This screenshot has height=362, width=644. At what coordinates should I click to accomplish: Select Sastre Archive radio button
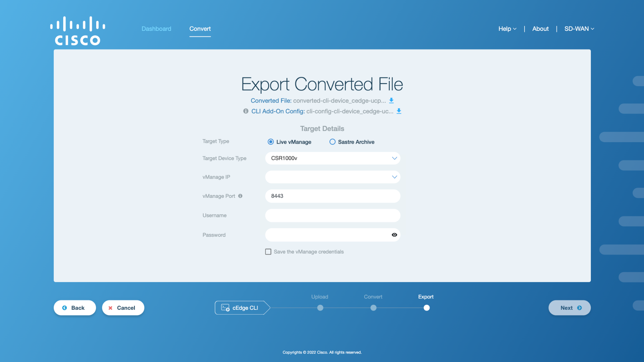tap(332, 142)
